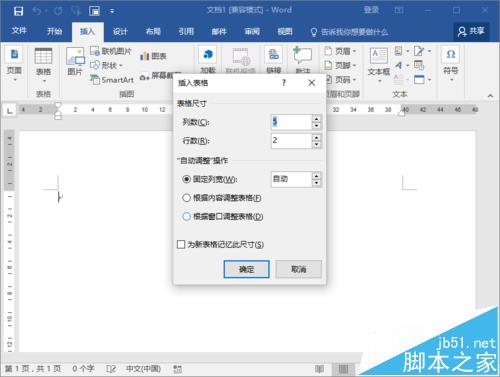This screenshot has width=500, height=377.
Task: Confirm the dialog with OK (确定)
Action: click(x=246, y=269)
